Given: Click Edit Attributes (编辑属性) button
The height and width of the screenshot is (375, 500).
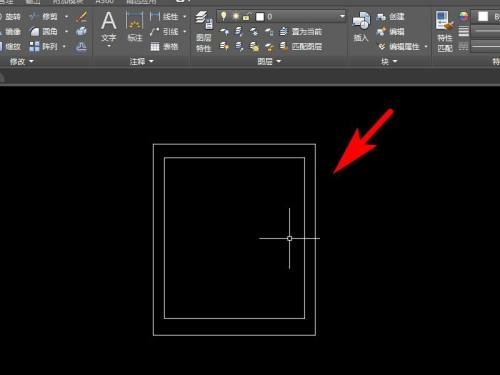Looking at the screenshot, I should (399, 47).
